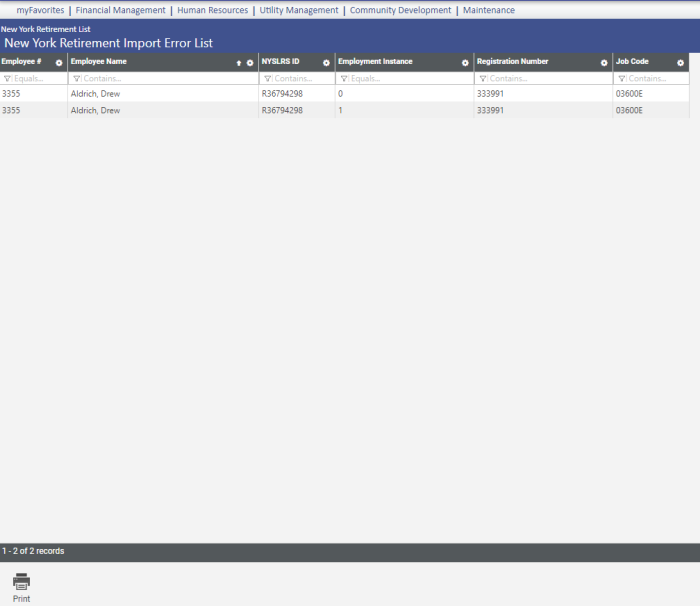Open Registration Number column settings gear
Viewport: 700px width, 606px height.
tap(604, 62)
